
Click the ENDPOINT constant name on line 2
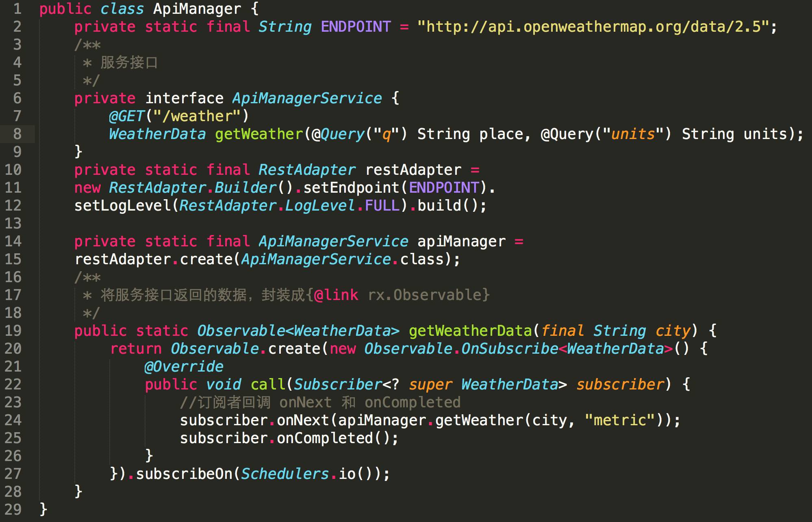pyautogui.click(x=356, y=27)
